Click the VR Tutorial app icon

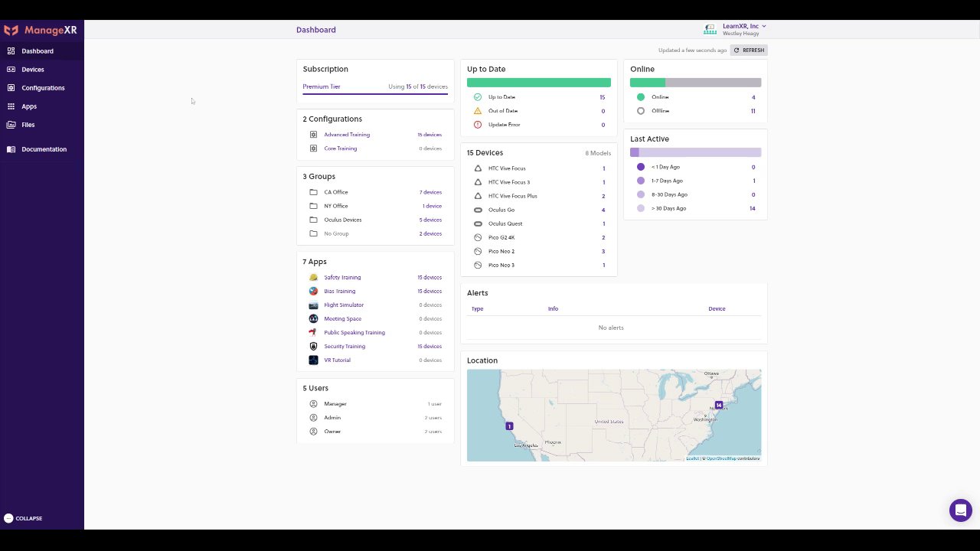tap(313, 360)
